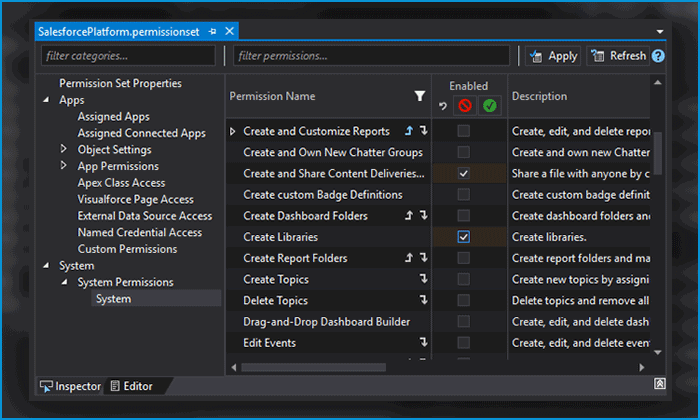Click the Refresh button
700x420 pixels.
point(618,56)
